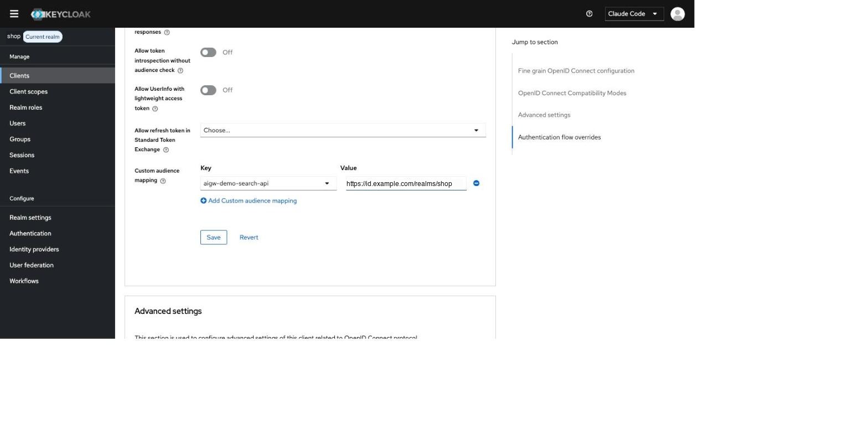
Task: Open the Clients sidebar item
Action: click(x=58, y=76)
